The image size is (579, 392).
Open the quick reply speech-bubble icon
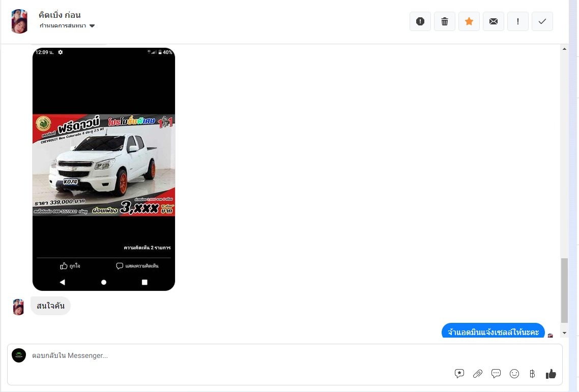tap(496, 374)
